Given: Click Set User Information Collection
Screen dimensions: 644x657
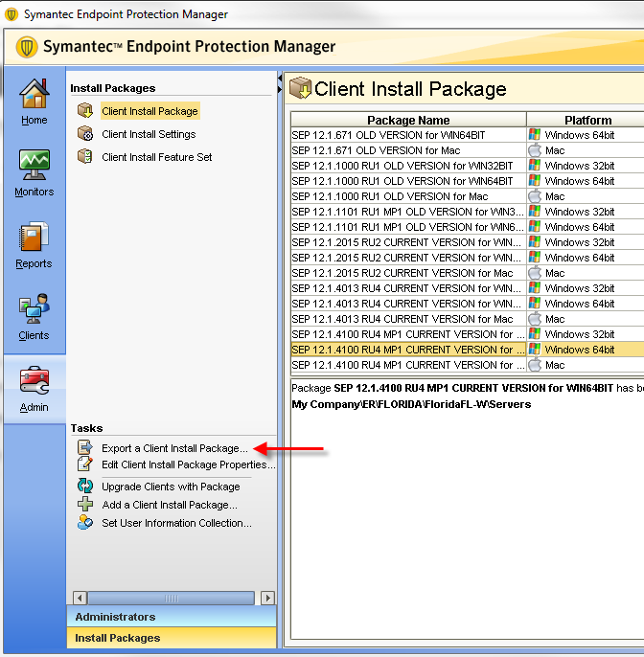Looking at the screenshot, I should (x=176, y=523).
